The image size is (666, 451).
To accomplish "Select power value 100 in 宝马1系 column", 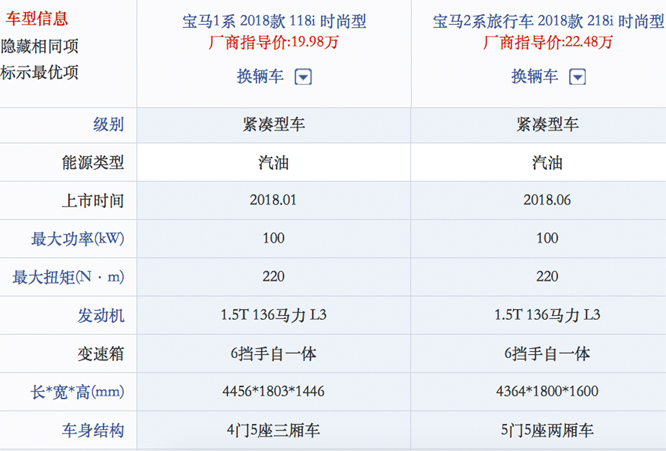I will click(x=274, y=238).
